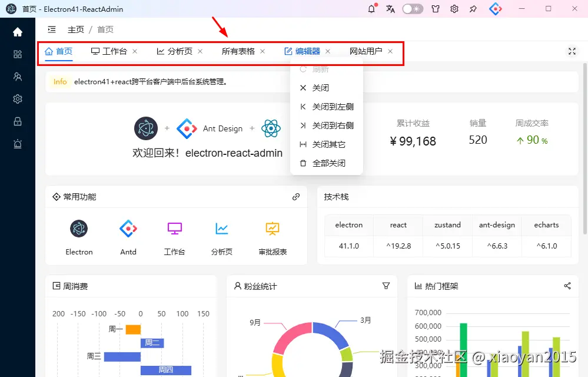Choose 关闭到右侧 in the context menu
Viewport: 588px width, 377px height.
click(x=326, y=125)
